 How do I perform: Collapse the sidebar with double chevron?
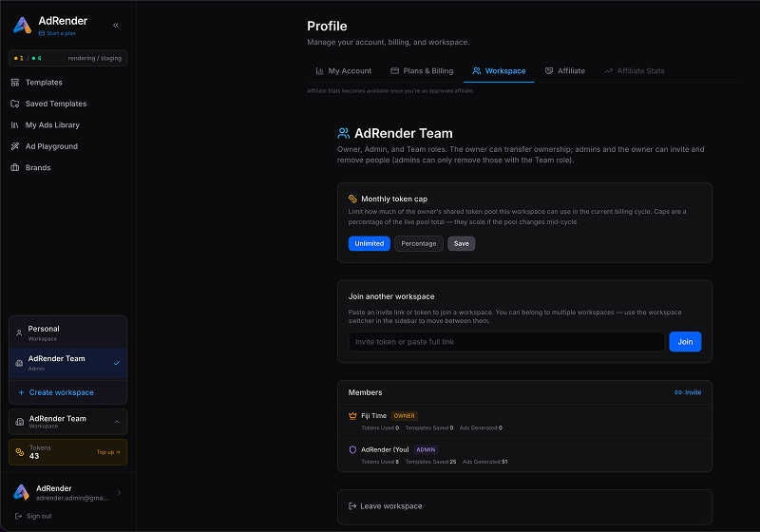pos(116,26)
